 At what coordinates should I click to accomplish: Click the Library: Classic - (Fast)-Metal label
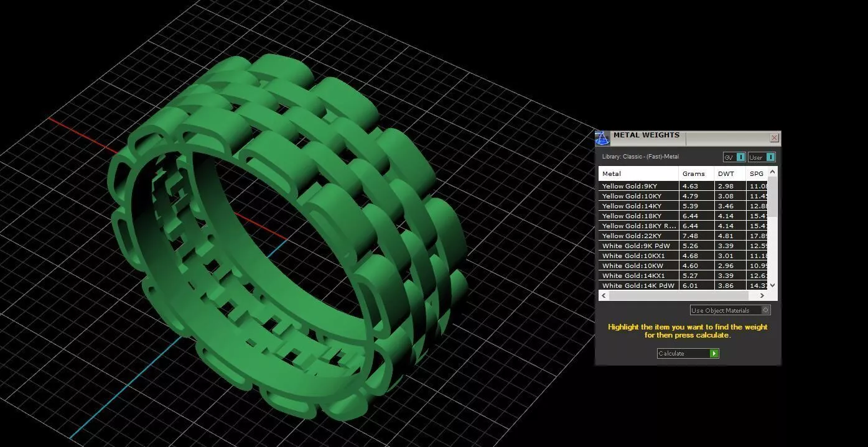640,157
